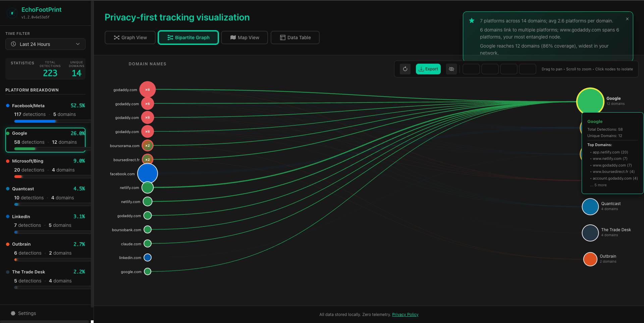Open Settings via the gear icon
This screenshot has width=644, height=323.
click(13, 313)
